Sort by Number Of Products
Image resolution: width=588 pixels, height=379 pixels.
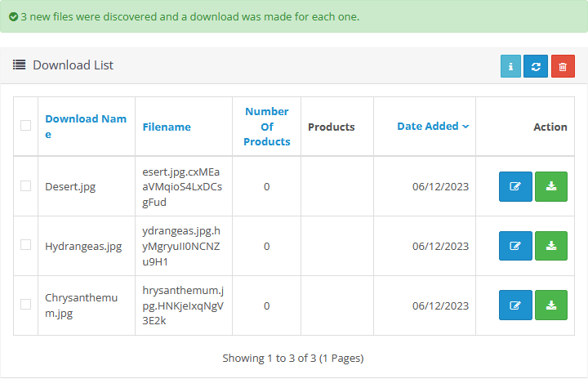coord(267,127)
